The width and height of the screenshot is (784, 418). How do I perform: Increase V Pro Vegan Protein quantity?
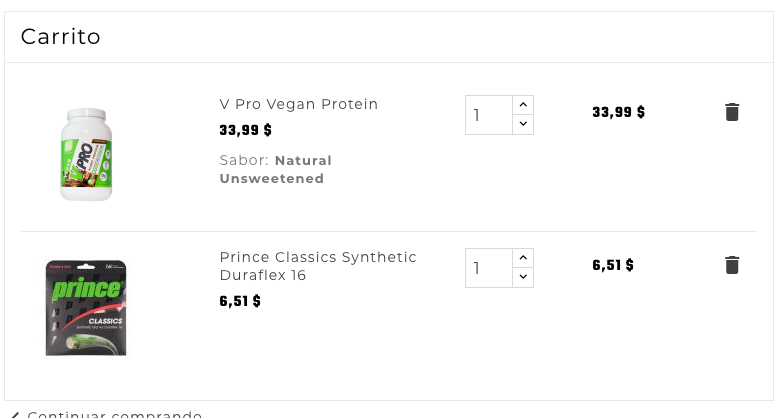coord(523,105)
